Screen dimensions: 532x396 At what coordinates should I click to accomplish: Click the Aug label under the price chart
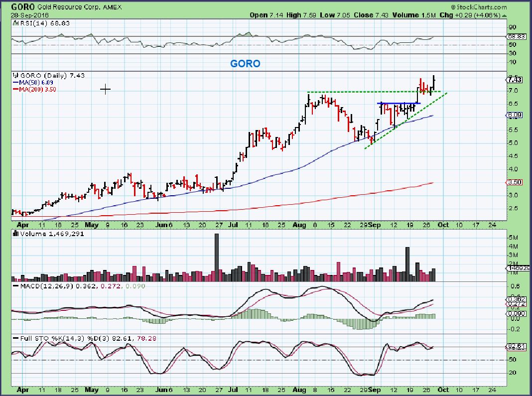(x=299, y=225)
